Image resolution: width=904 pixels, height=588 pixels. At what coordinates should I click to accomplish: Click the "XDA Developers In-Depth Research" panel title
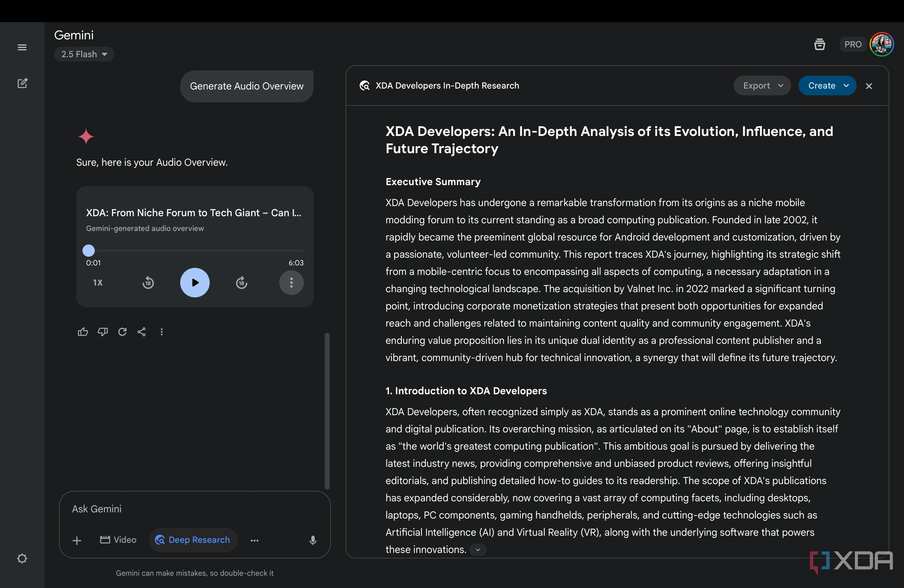(447, 86)
